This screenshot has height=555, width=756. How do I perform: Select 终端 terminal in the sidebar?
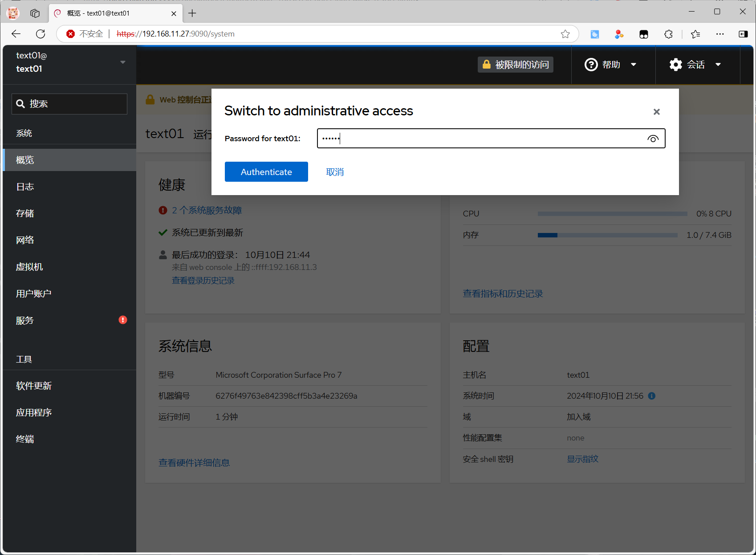[x=25, y=439]
